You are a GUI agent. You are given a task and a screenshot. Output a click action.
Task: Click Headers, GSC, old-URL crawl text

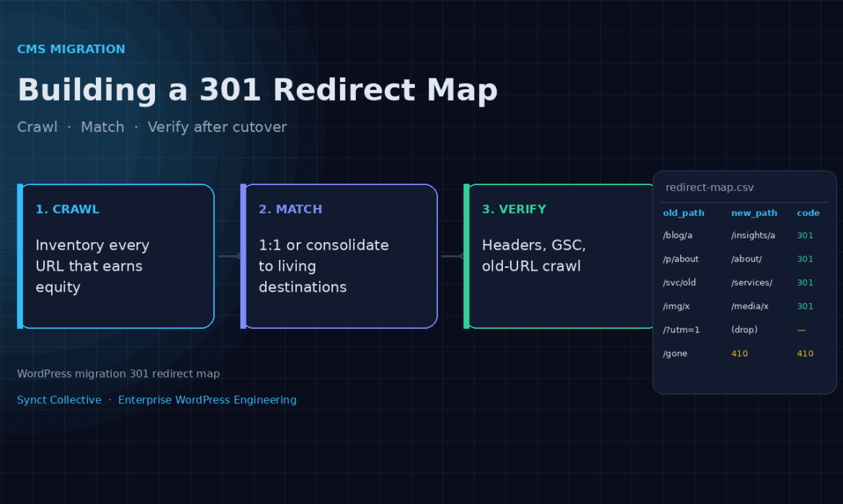tap(534, 255)
